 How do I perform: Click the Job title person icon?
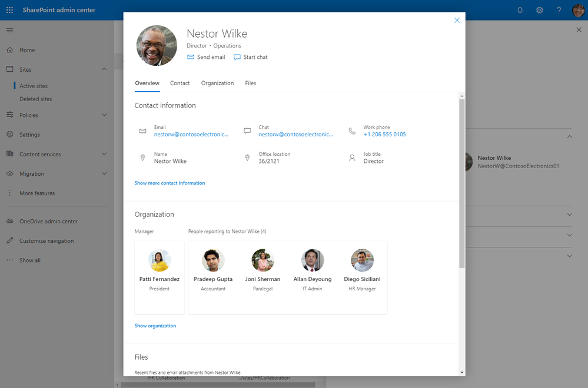click(352, 158)
